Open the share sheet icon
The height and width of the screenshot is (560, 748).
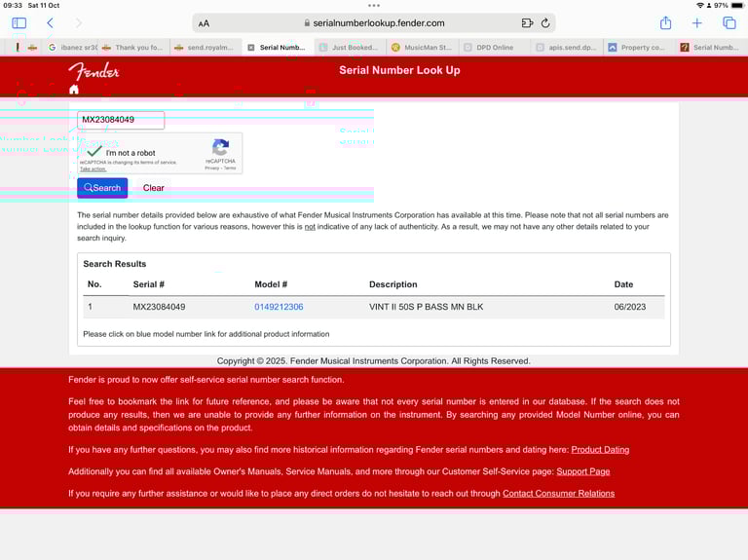click(x=665, y=22)
